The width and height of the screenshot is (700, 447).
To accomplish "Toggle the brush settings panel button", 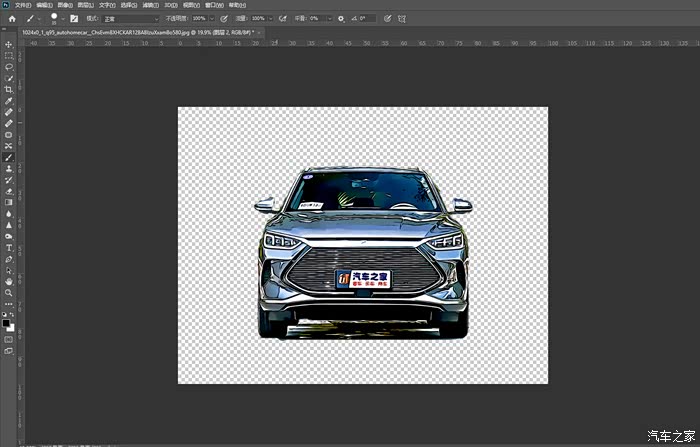I will [74, 18].
